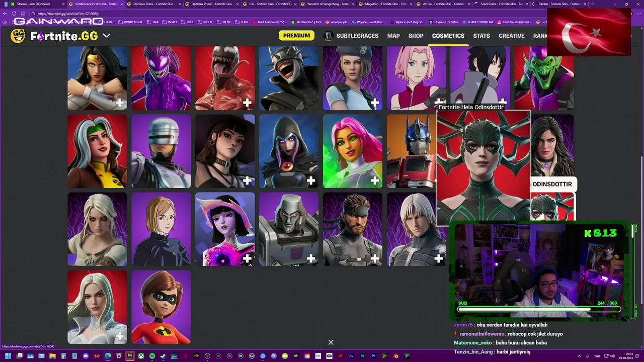Click plus icon on Carnage skin card

click(247, 103)
